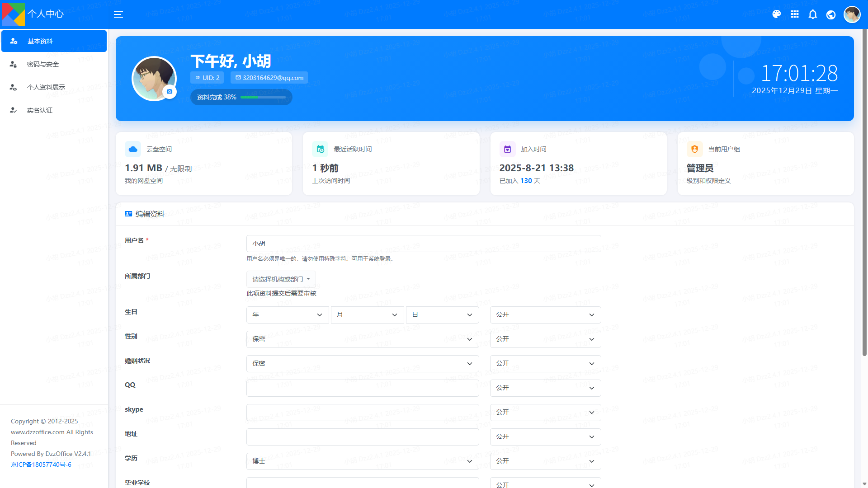Click the page vertical scrollbar

(864, 193)
